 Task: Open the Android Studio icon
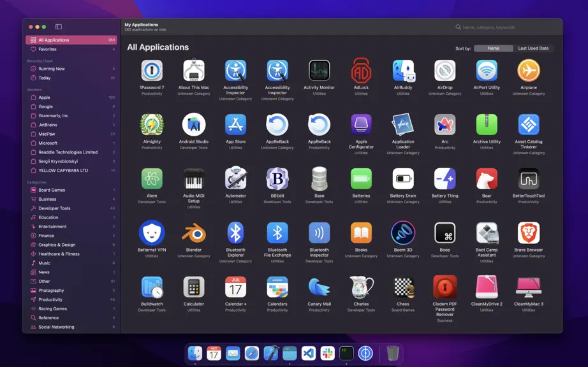pos(194,125)
